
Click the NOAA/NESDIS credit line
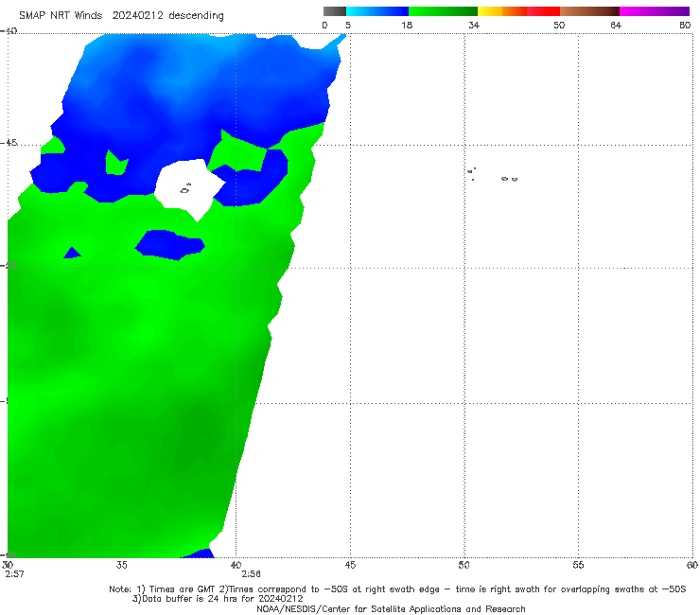tap(391, 609)
